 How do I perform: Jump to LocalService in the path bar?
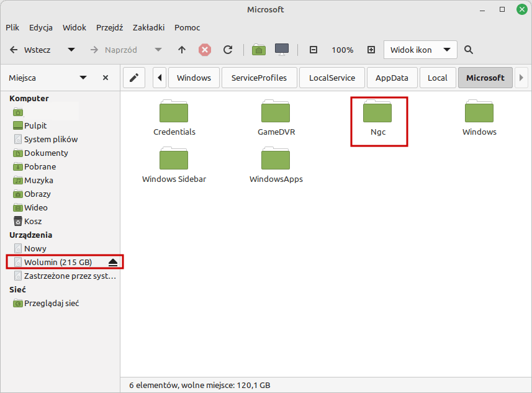[332, 78]
